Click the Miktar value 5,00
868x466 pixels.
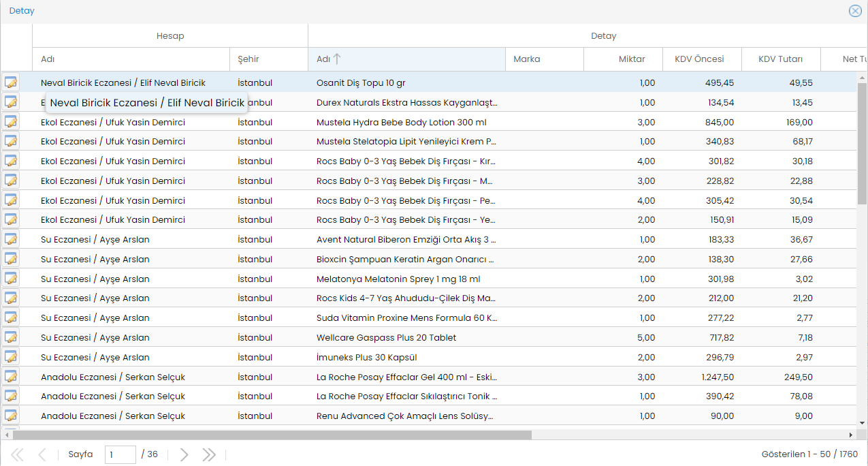pyautogui.click(x=647, y=337)
